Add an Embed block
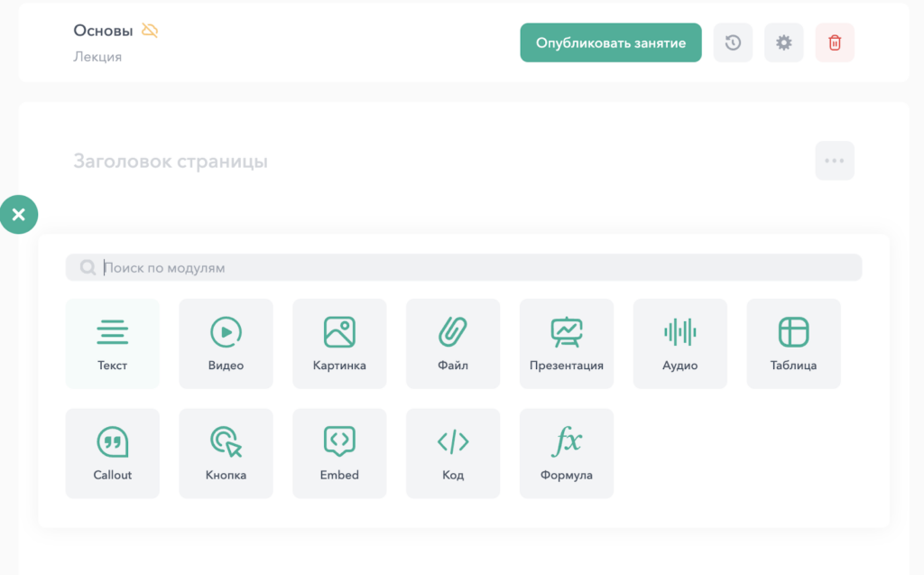924x575 pixels. coord(339,453)
